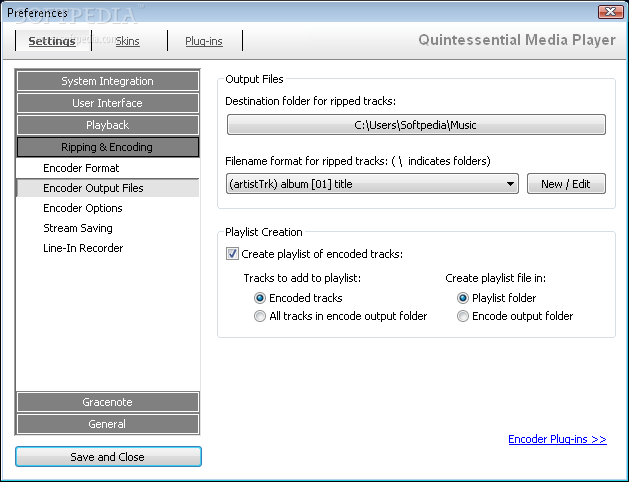The height and width of the screenshot is (482, 629).
Task: Click the destination folder path button
Action: 416,125
